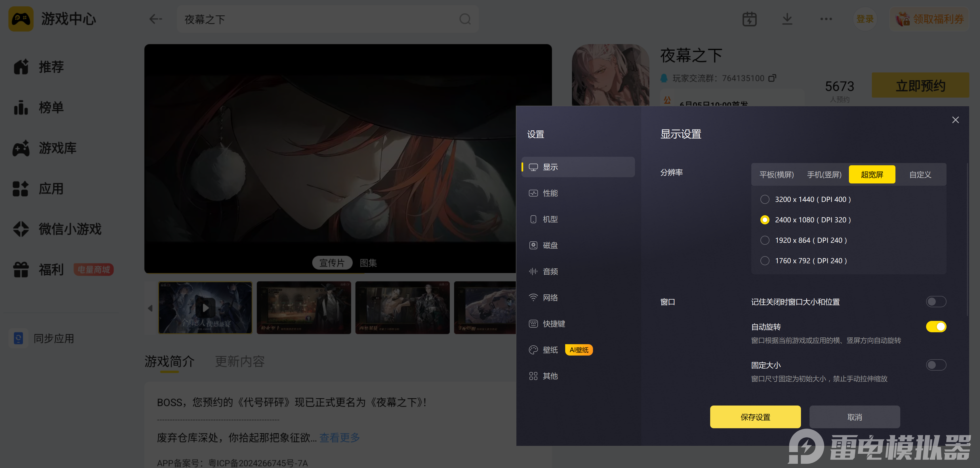This screenshot has width=980, height=468.
Task: Open 福利 benefits in the sidebar
Action: [x=39, y=269]
